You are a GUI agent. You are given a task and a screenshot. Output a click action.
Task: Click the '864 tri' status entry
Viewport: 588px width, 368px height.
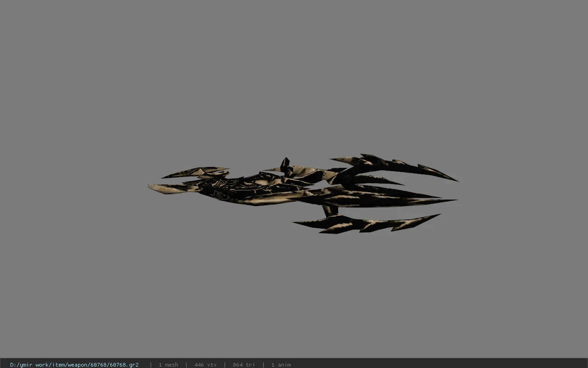click(x=244, y=365)
